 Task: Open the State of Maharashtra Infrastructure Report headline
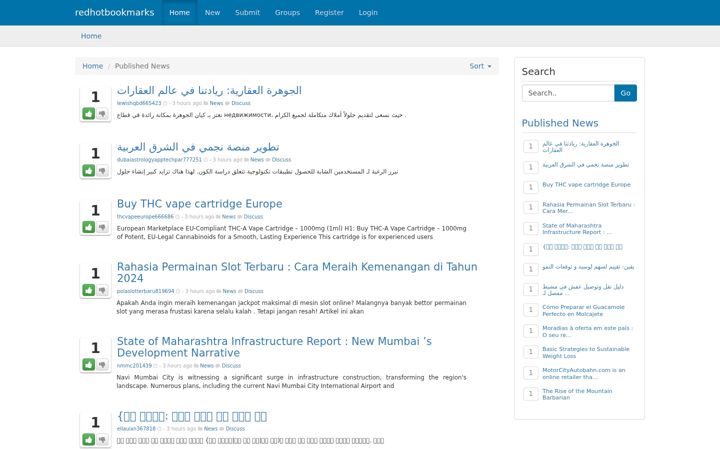[x=274, y=347]
